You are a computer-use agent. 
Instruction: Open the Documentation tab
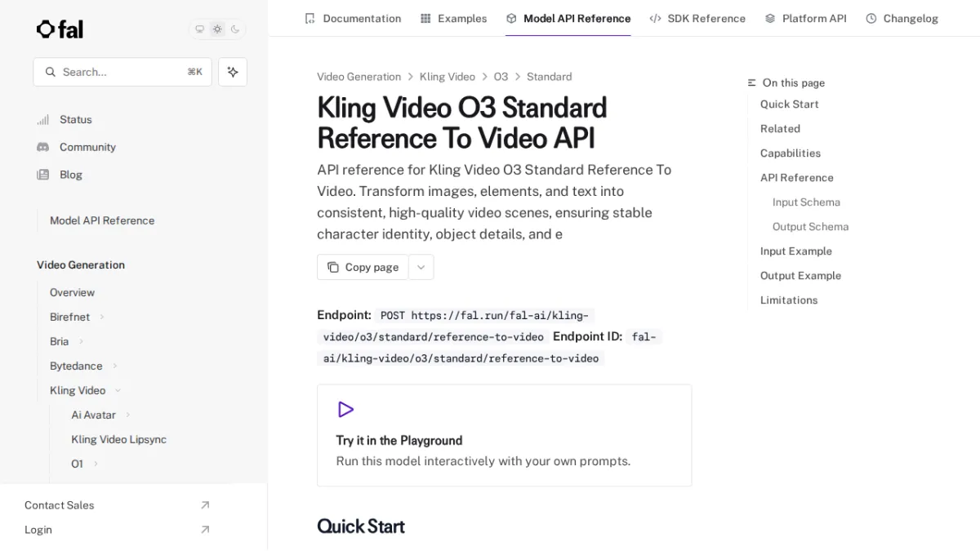tap(353, 18)
